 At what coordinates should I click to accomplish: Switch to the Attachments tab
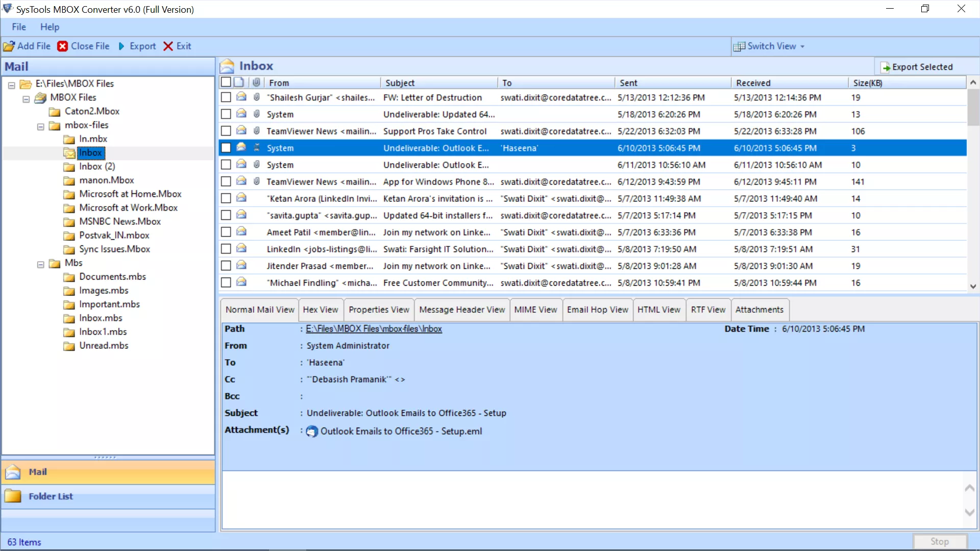pyautogui.click(x=759, y=310)
